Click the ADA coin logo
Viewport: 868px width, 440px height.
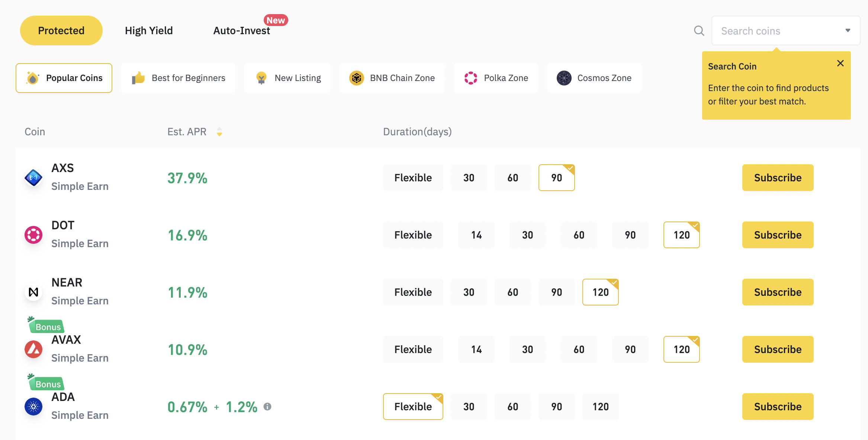tap(33, 407)
